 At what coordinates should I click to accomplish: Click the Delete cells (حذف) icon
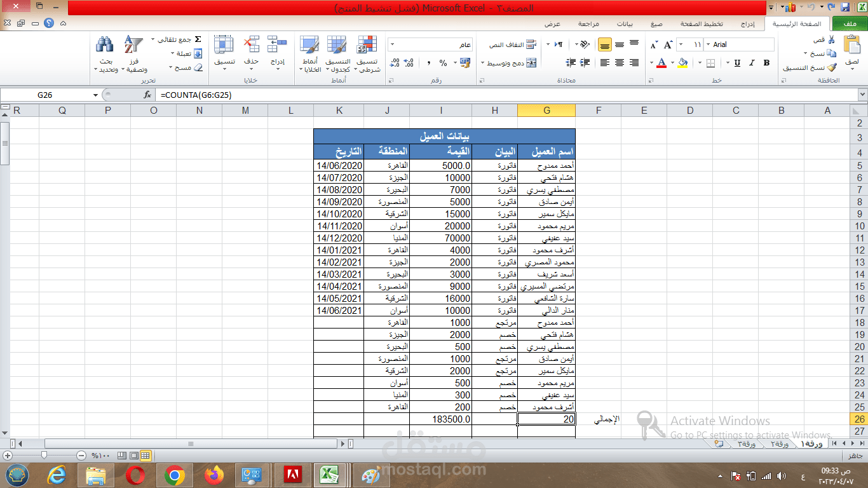point(252,44)
